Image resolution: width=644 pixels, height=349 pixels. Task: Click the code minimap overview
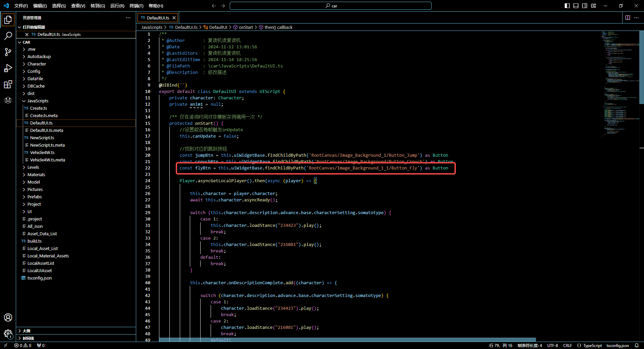pos(620,84)
